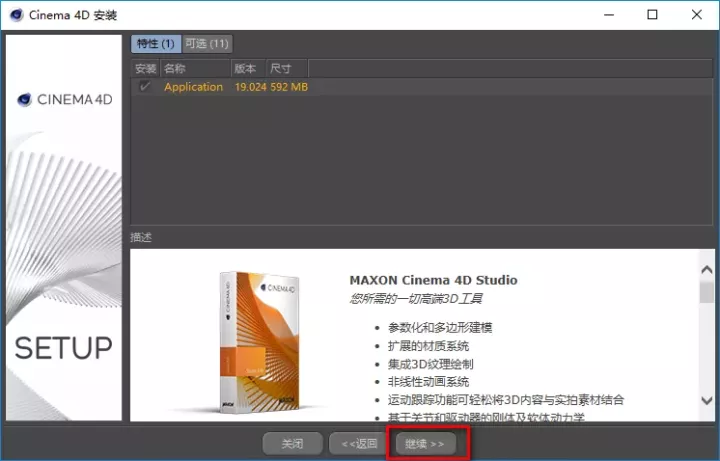Click the 版本 column header

click(246, 68)
